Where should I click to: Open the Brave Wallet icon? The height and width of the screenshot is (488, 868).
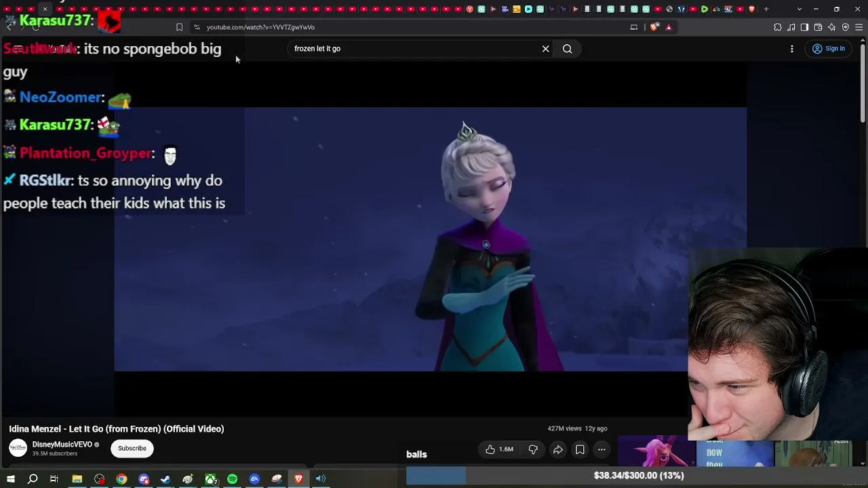(x=818, y=27)
